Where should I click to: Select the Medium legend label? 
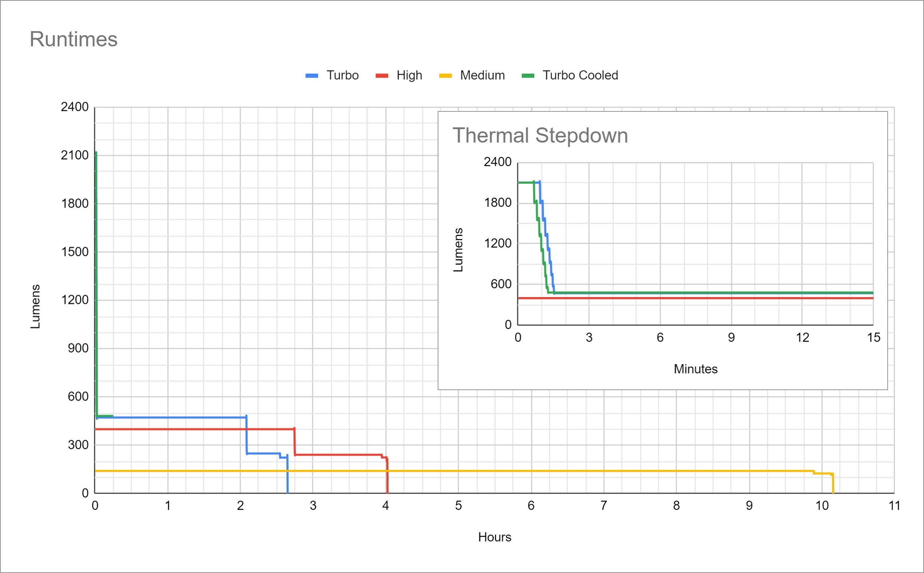482,75
